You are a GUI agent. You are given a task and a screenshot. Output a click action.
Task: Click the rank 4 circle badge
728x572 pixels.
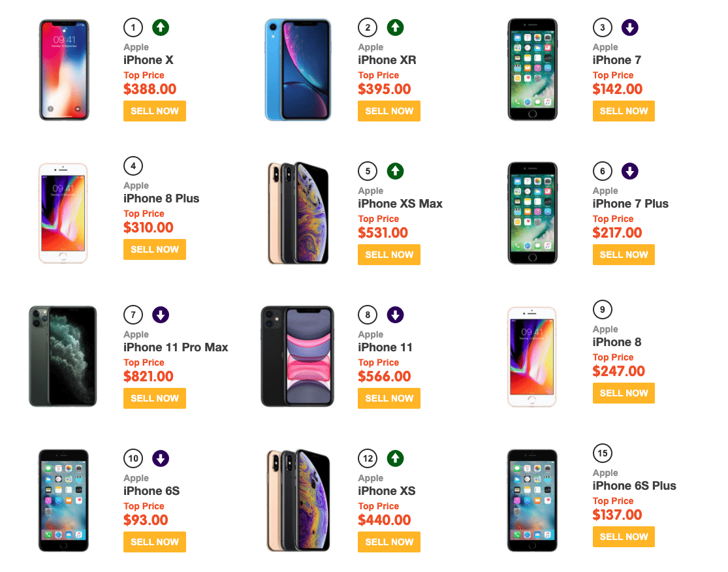tap(133, 166)
